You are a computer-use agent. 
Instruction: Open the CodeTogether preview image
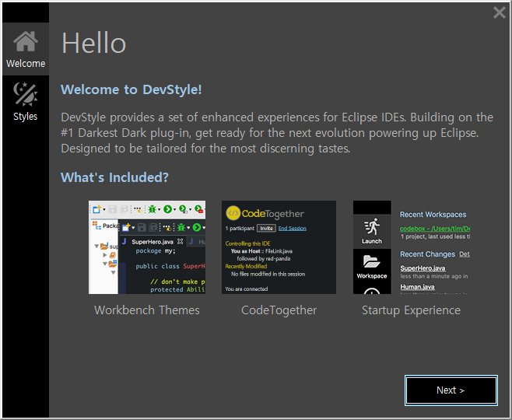(x=279, y=247)
